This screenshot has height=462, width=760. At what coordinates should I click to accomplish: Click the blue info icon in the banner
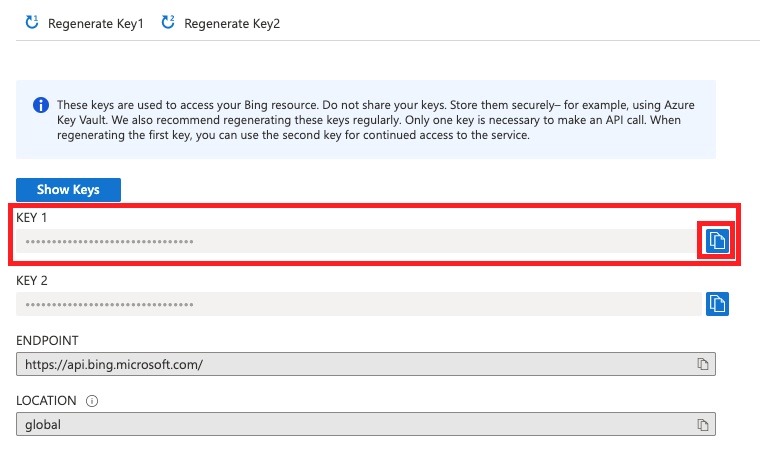click(41, 105)
